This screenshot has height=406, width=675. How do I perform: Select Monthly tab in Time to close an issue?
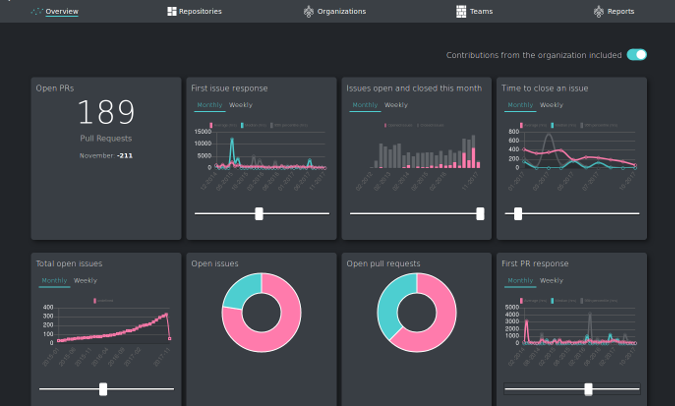point(520,105)
